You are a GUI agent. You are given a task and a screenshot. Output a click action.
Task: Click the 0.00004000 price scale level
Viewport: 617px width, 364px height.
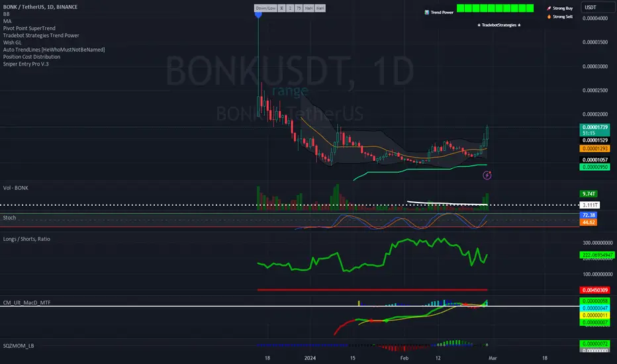pos(595,18)
